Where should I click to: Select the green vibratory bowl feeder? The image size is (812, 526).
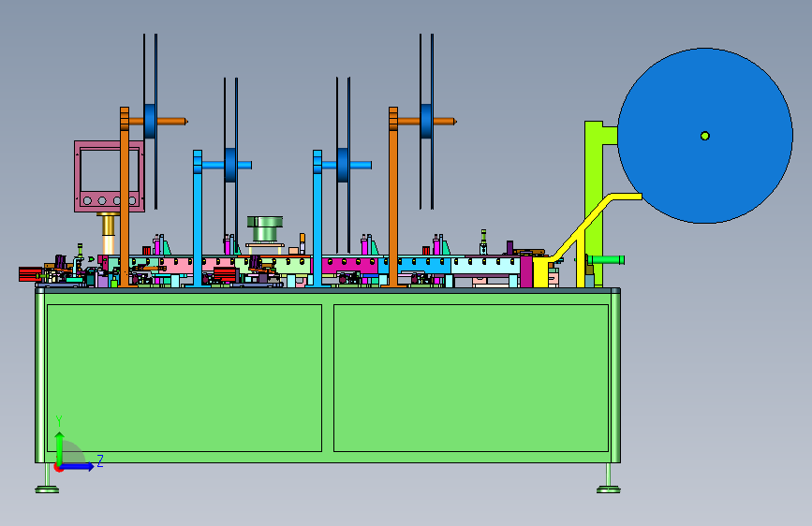pos(265,229)
